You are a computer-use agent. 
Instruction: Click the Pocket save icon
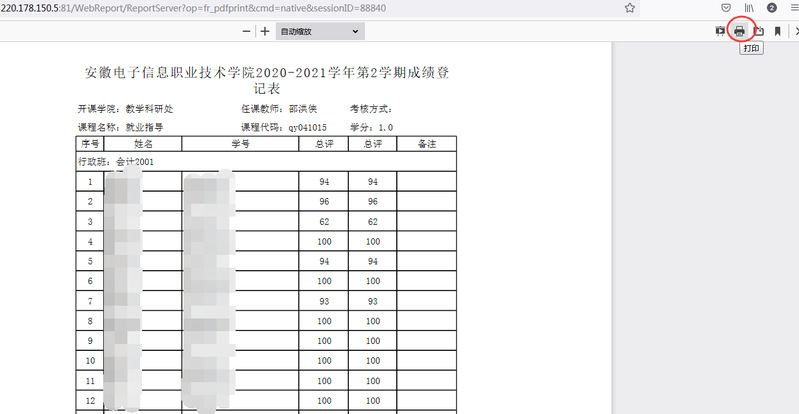[726, 8]
